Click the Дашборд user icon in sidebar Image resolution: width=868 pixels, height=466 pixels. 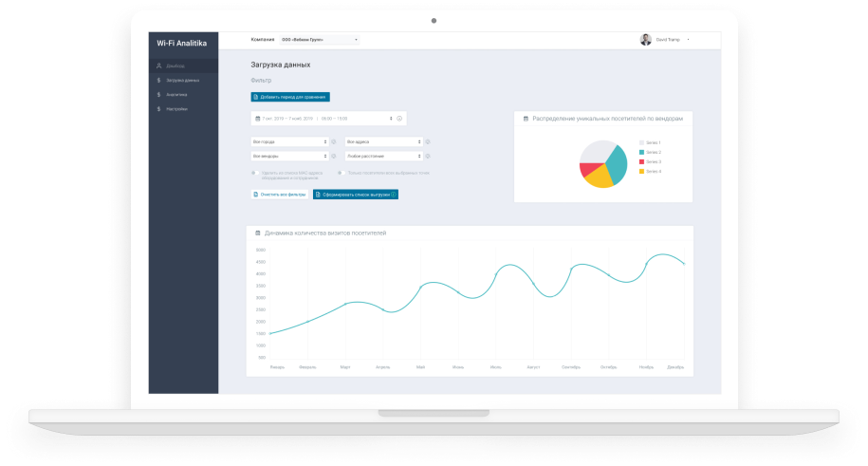(159, 65)
